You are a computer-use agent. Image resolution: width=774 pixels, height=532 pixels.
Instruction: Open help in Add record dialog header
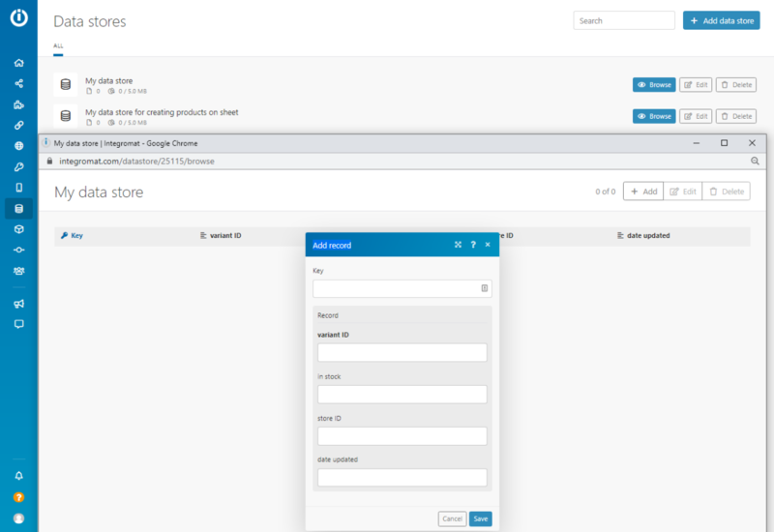(x=473, y=245)
